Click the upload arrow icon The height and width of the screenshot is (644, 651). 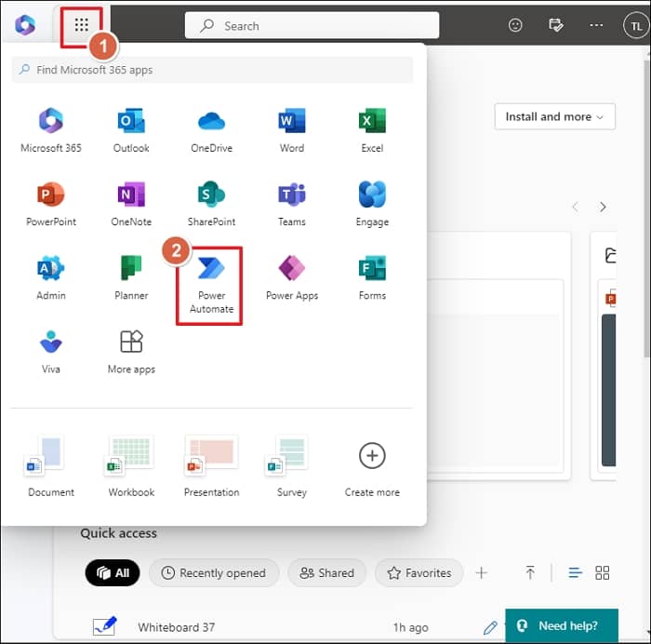click(530, 573)
